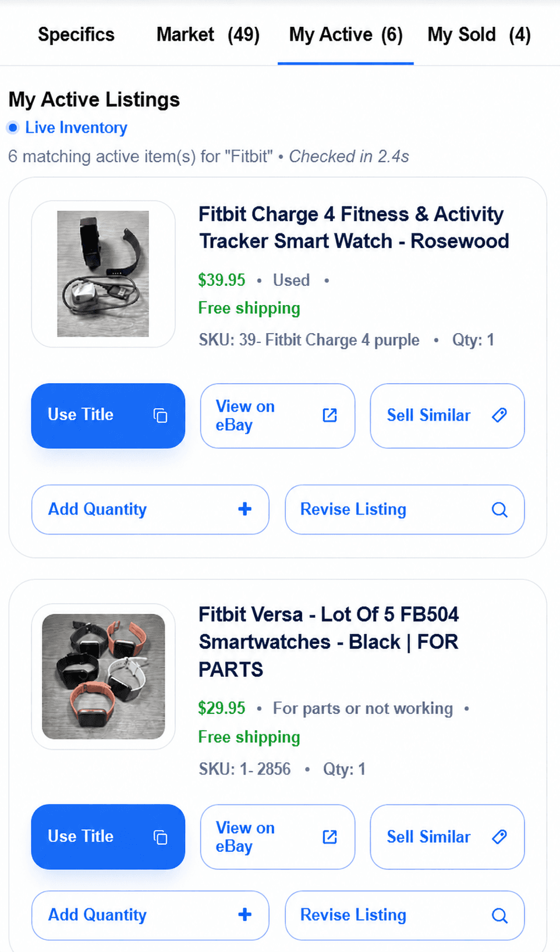Open the Market (49) tab
560x952 pixels.
pyautogui.click(x=208, y=34)
